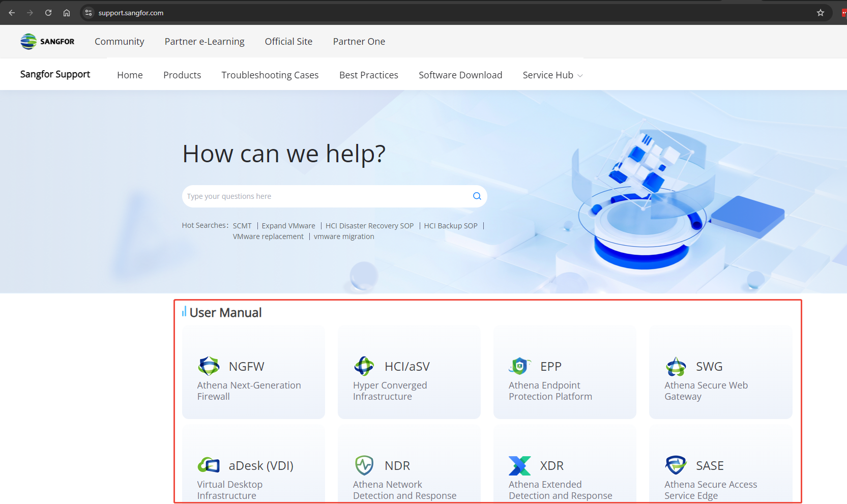The image size is (847, 504).
Task: Select the SCMT hot search
Action: point(242,226)
